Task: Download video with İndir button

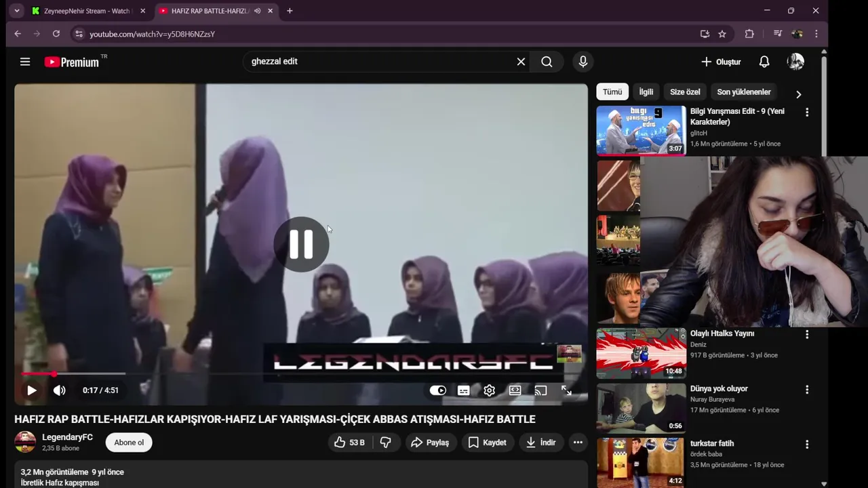Action: tap(541, 443)
